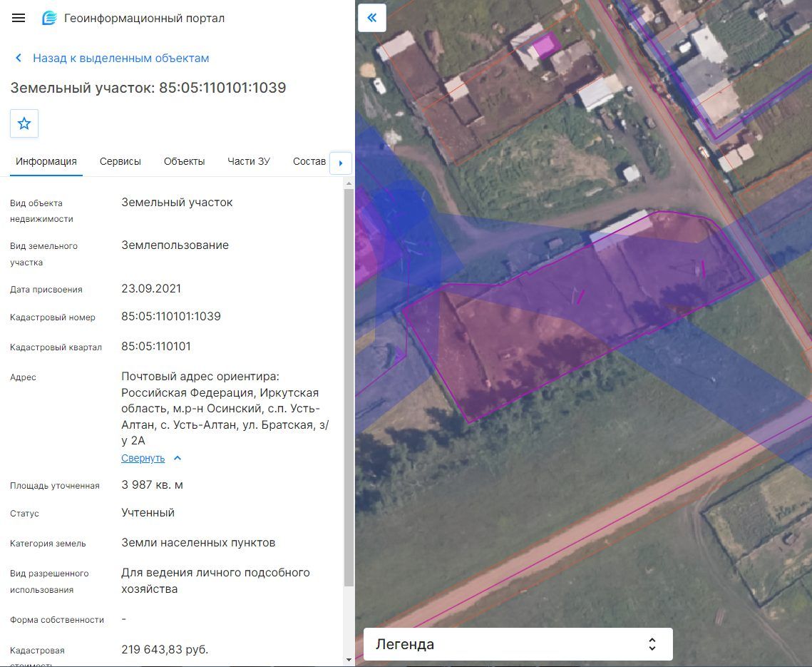
Task: Click the label Категория земель
Action: pyautogui.click(x=48, y=544)
